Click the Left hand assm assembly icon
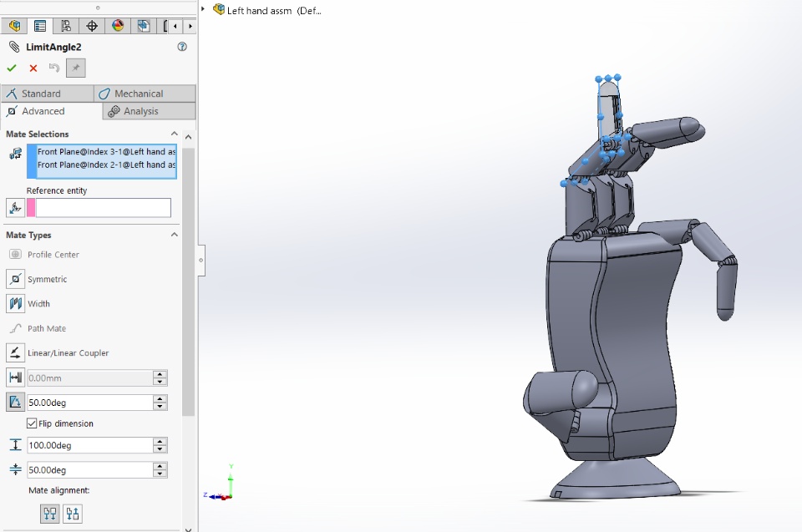This screenshot has width=802, height=532. [x=219, y=9]
